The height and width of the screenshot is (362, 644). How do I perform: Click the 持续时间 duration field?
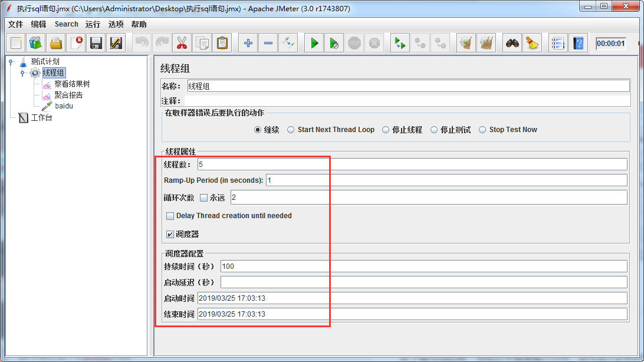click(424, 266)
